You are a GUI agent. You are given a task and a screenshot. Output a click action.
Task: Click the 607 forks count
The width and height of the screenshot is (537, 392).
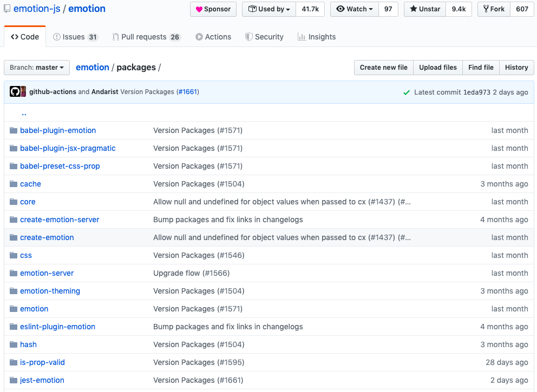click(x=522, y=9)
